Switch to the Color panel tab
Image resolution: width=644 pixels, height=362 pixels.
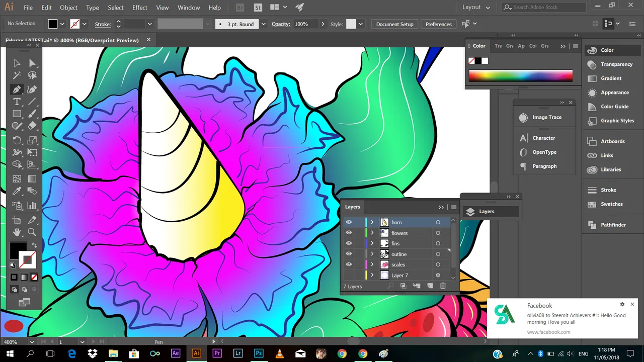tap(479, 46)
